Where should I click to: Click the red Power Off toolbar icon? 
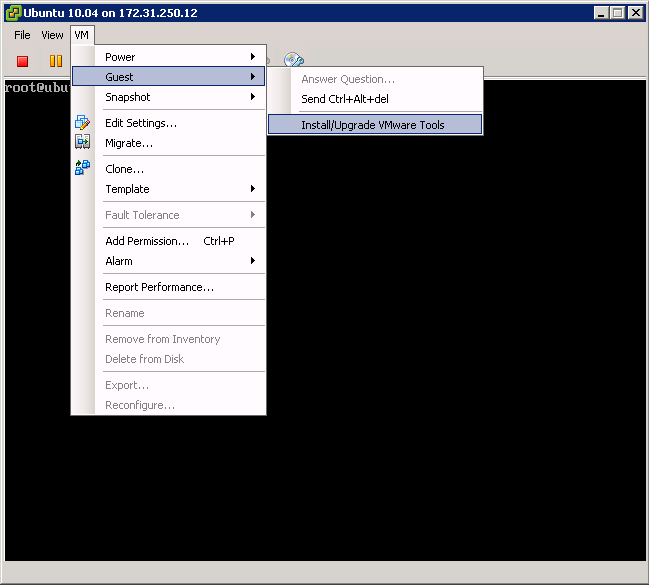[x=22, y=61]
